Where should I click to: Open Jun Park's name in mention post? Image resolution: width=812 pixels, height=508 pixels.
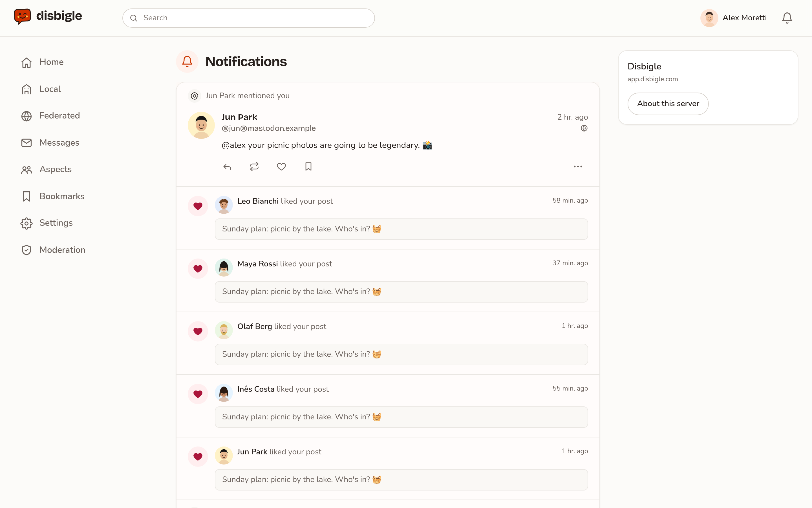coord(239,117)
